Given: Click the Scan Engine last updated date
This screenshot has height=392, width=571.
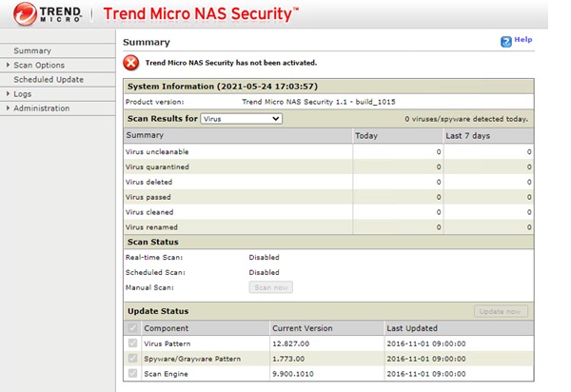Looking at the screenshot, I should pyautogui.click(x=426, y=374).
